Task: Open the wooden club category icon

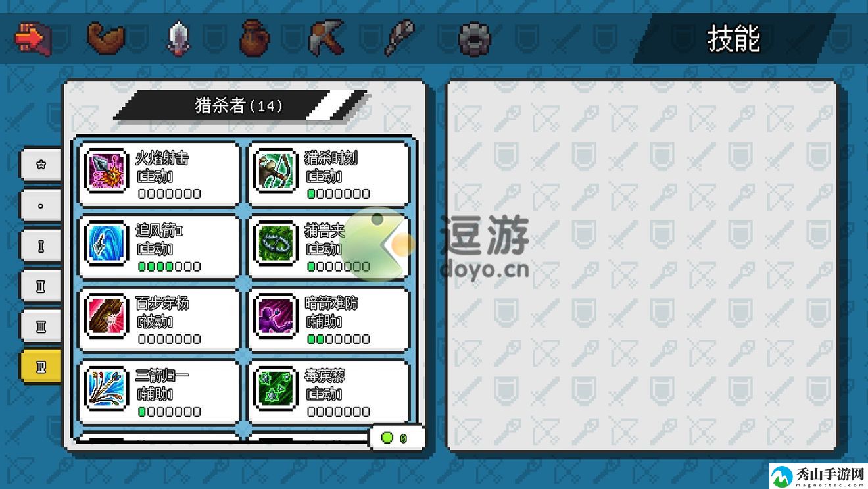Action: pyautogui.click(x=399, y=39)
